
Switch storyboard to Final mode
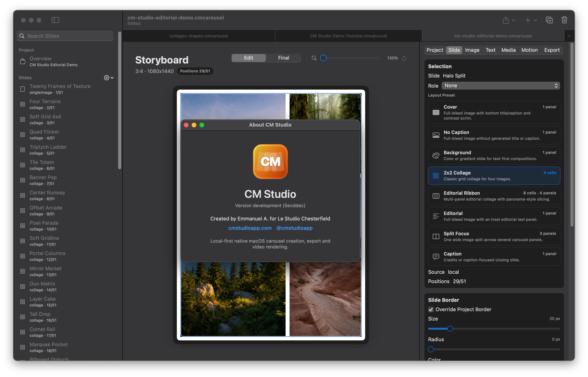[x=284, y=58]
